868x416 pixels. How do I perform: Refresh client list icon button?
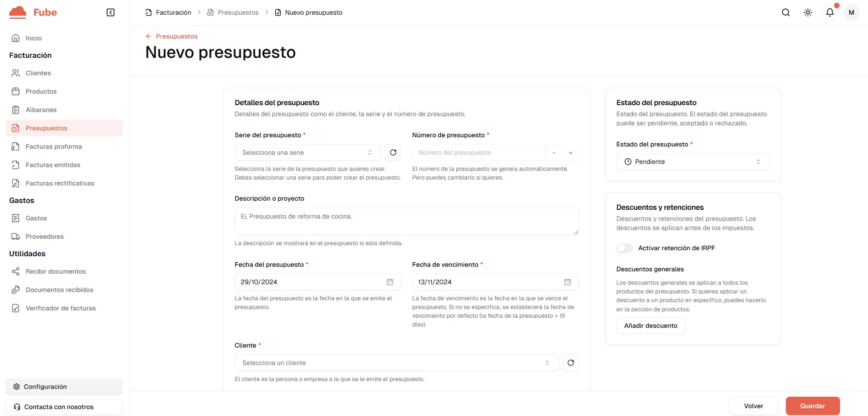[571, 363]
